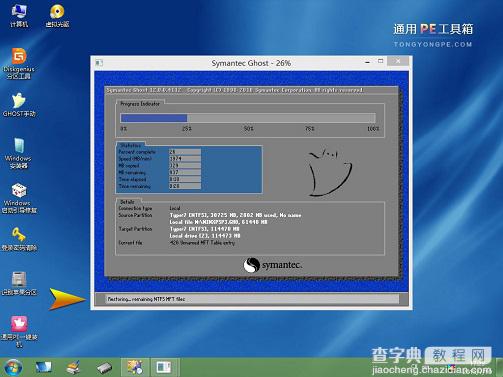This screenshot has width=503, height=377.
Task: Open the Windows 启动引导修复 dice-box icon
Action: coord(19,198)
